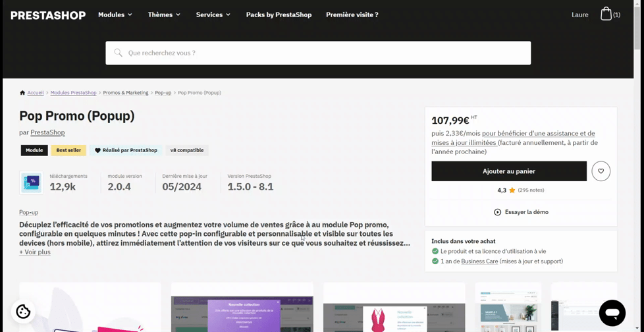Open the chat support bubble

click(612, 313)
